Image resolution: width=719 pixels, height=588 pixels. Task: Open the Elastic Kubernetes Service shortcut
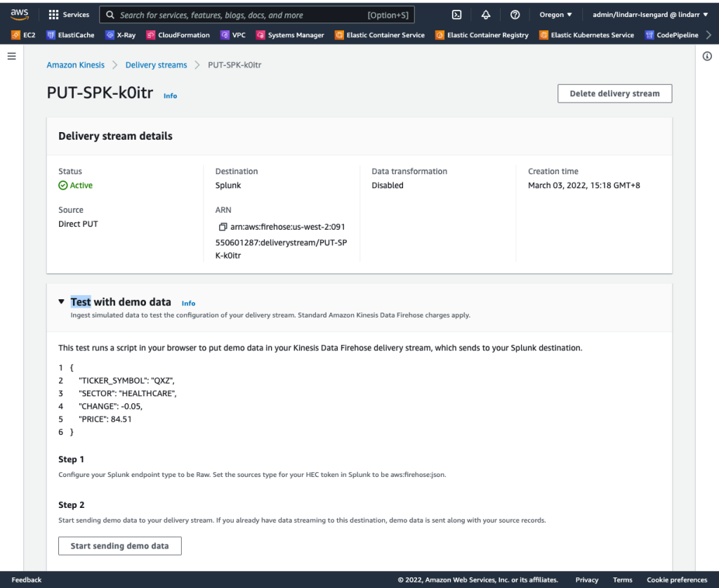[586, 35]
